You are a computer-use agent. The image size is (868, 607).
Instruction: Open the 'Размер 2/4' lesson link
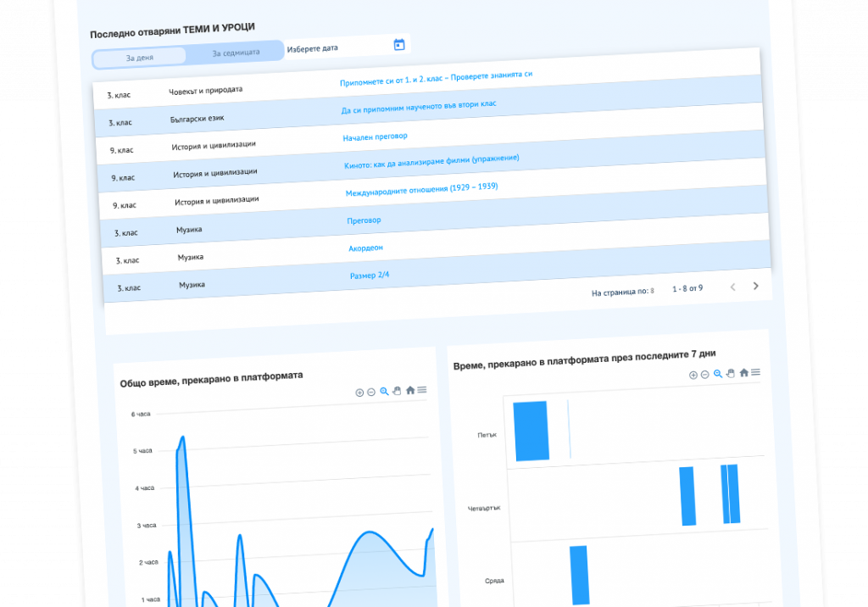coord(370,276)
